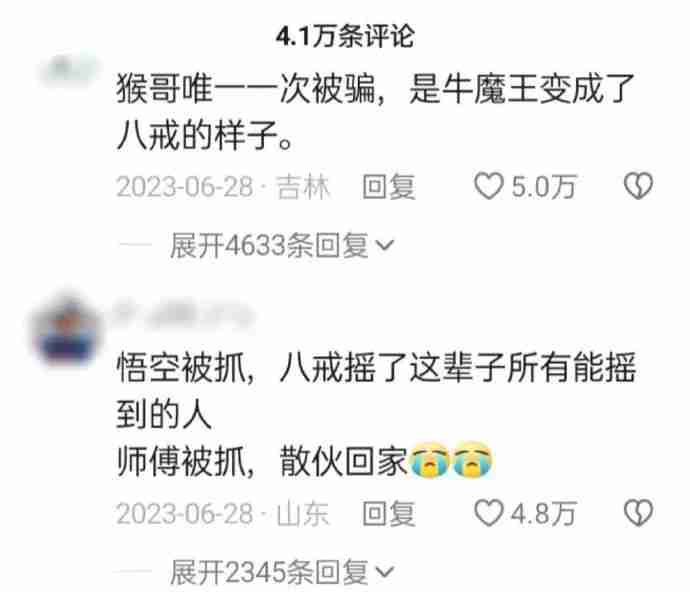The image size is (690, 592).
Task: Reply to the 猴哥唯一一次被骗 comment
Action: click(x=389, y=187)
